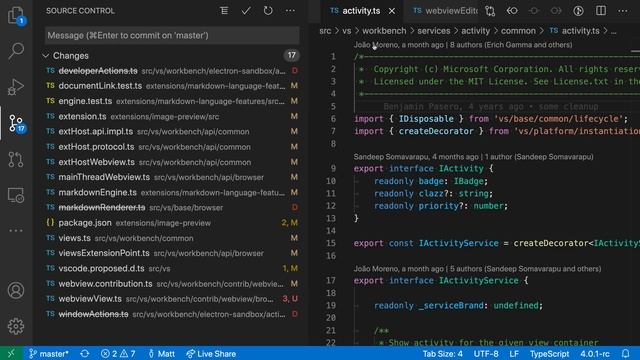Open extHost.protocol.ts change
The height and width of the screenshot is (360, 640).
[x=171, y=147]
